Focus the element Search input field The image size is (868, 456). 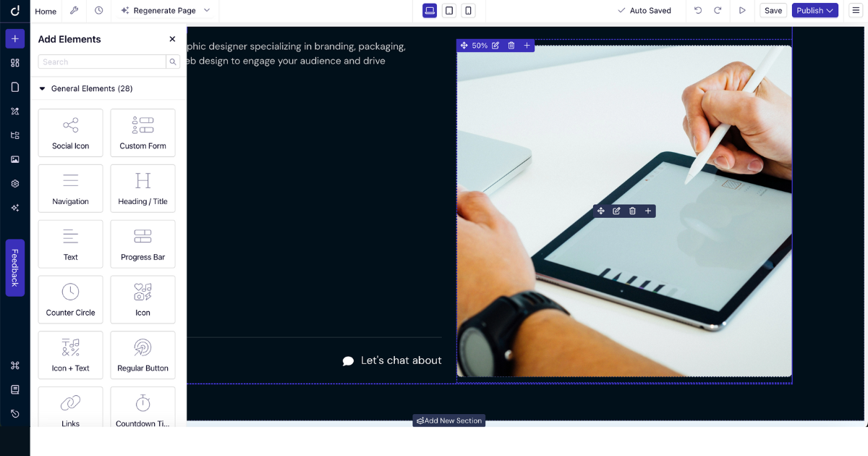click(102, 62)
